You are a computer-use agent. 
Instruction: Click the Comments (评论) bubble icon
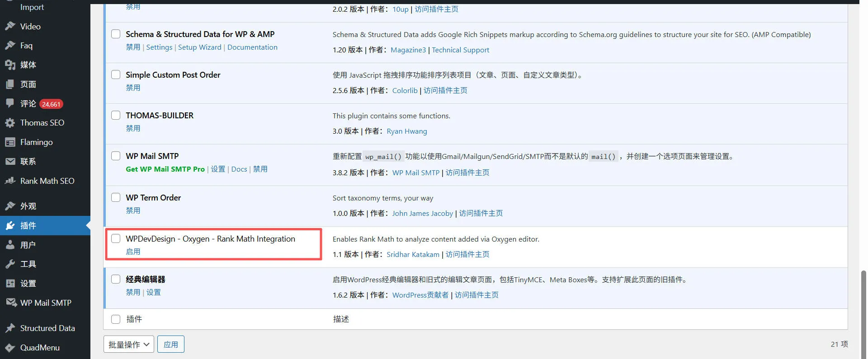point(10,103)
